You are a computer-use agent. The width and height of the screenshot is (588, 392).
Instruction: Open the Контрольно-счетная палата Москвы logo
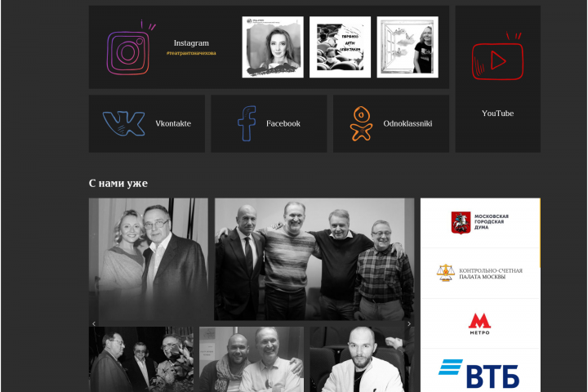(479, 273)
